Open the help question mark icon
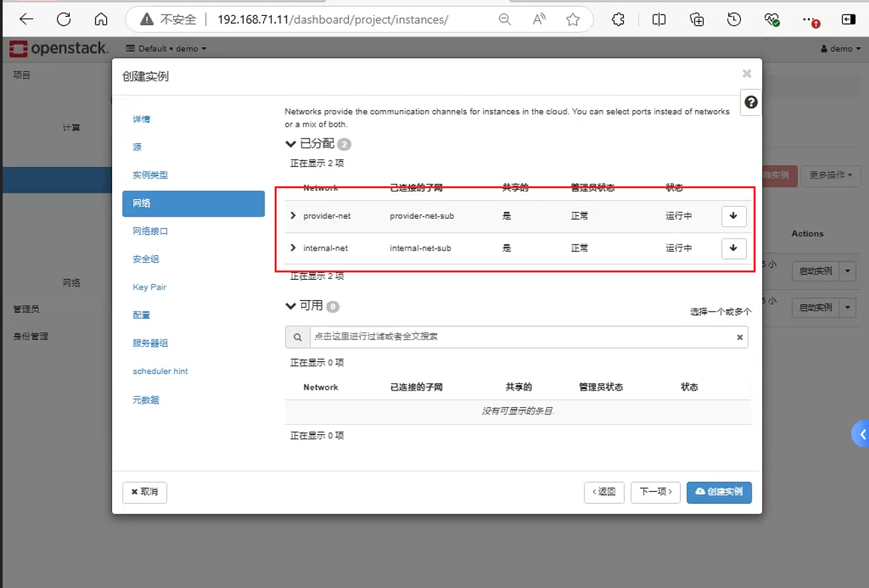Viewport: 869px width, 588px height. [x=751, y=102]
